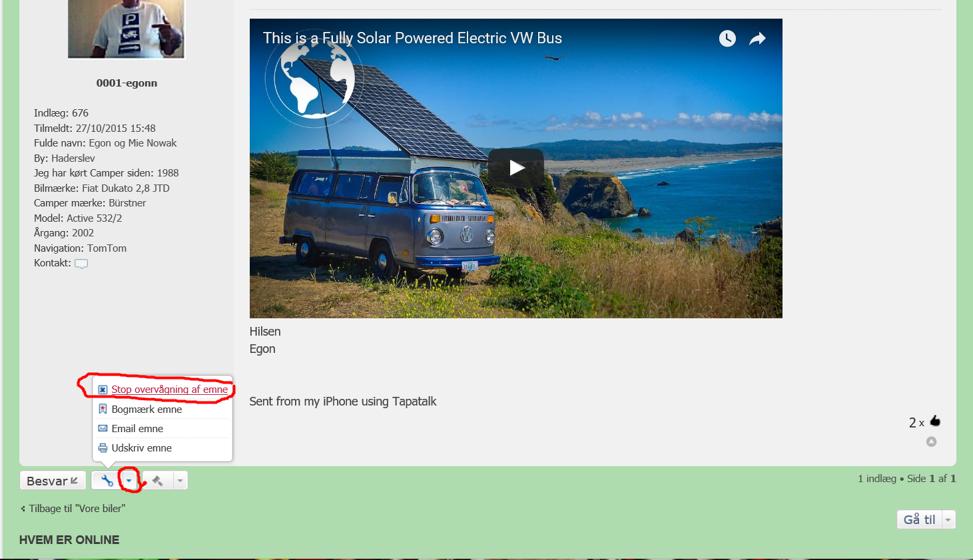The width and height of the screenshot is (973, 560).
Task: Click the wrench topic tools icon
Action: coord(106,480)
